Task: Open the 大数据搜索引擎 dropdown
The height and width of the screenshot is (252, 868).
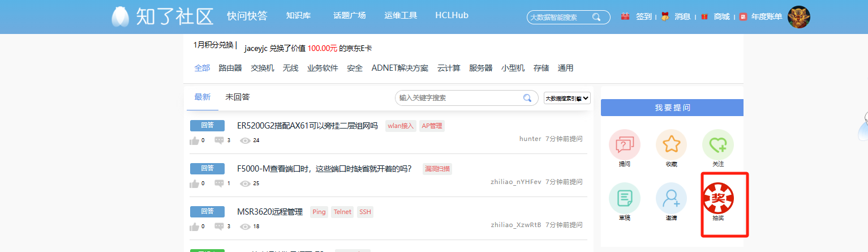Action: (567, 98)
